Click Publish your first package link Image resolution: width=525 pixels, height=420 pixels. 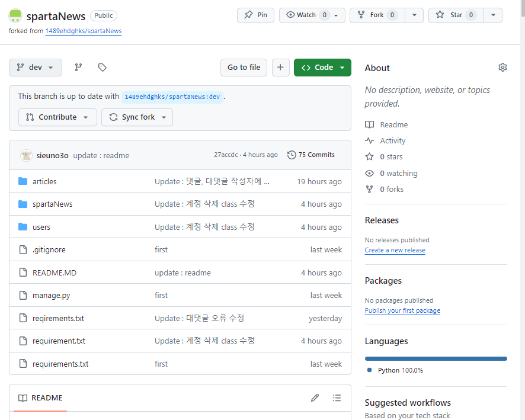[x=402, y=310]
